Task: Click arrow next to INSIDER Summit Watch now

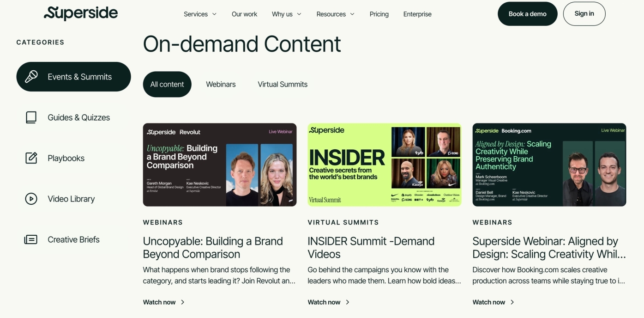Action: click(x=348, y=302)
